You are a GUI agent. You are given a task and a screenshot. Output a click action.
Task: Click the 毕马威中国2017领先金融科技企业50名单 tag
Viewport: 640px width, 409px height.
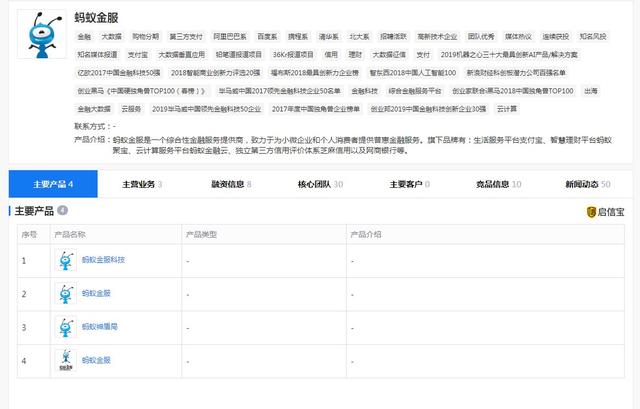pyautogui.click(x=279, y=91)
